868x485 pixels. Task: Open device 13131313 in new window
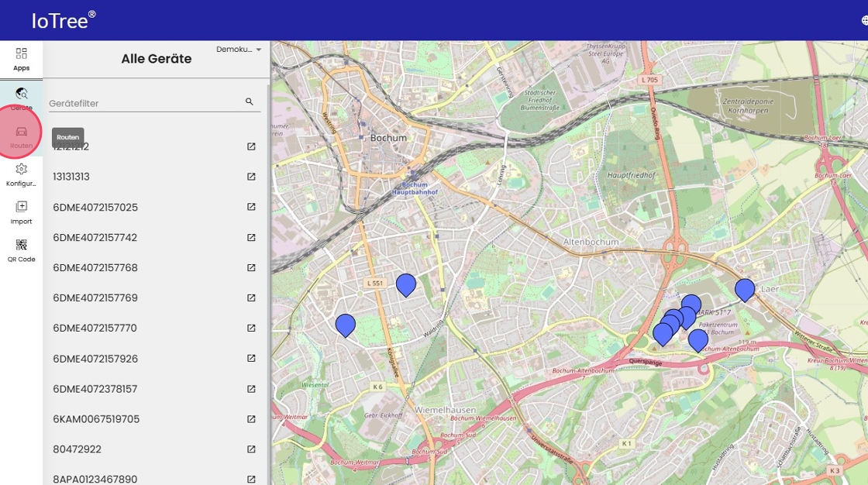point(251,177)
